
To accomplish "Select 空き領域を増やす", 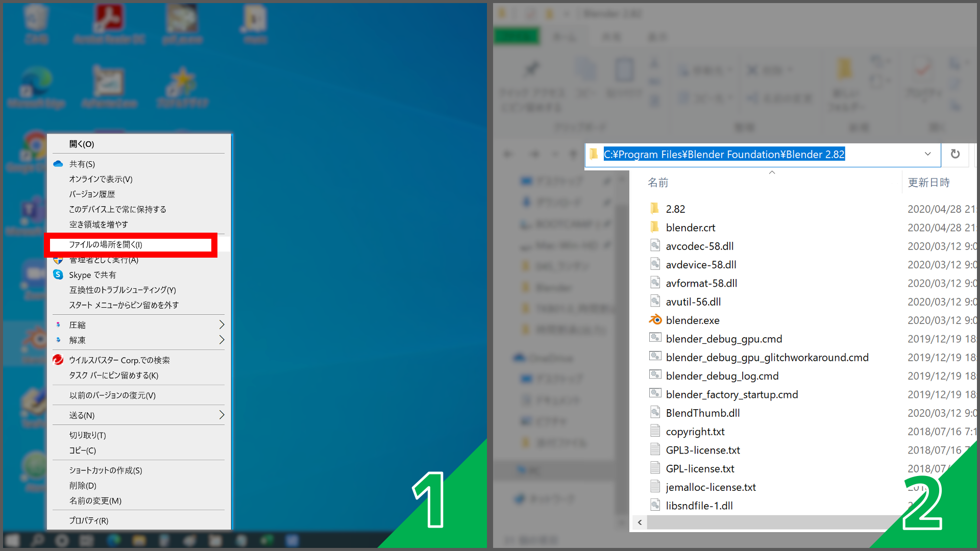I will pos(139,224).
